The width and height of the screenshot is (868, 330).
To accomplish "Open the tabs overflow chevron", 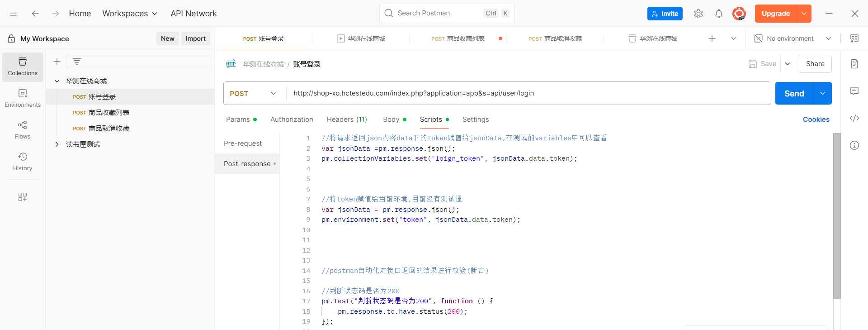I will tap(734, 38).
